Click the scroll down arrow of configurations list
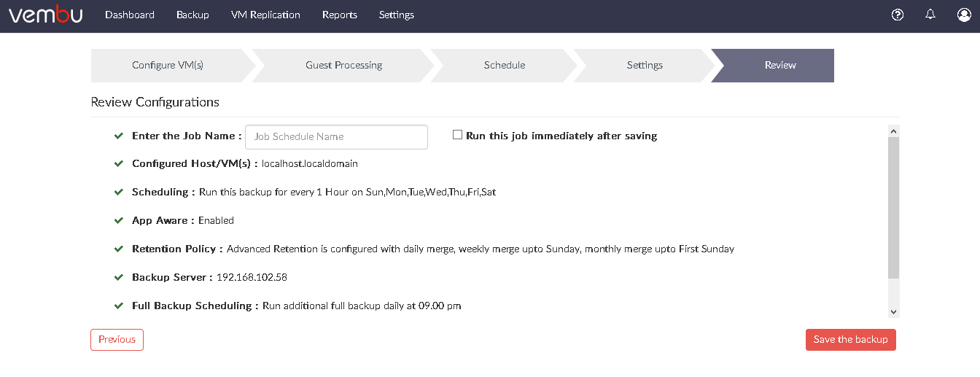The width and height of the screenshot is (980, 377). [x=893, y=312]
